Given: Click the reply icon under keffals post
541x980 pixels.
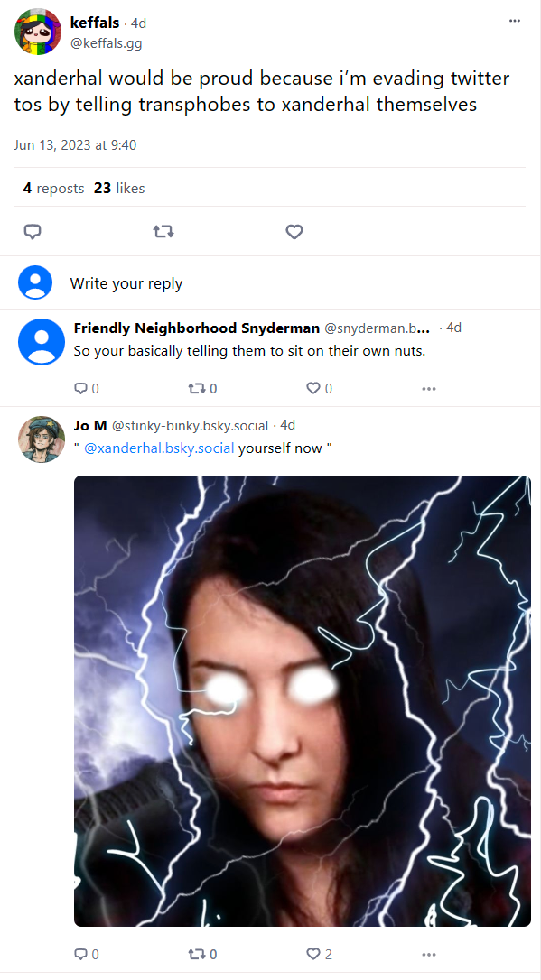Looking at the screenshot, I should pyautogui.click(x=33, y=232).
